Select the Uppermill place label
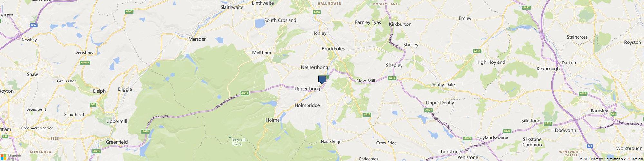The image size is (644, 161). click(x=117, y=121)
